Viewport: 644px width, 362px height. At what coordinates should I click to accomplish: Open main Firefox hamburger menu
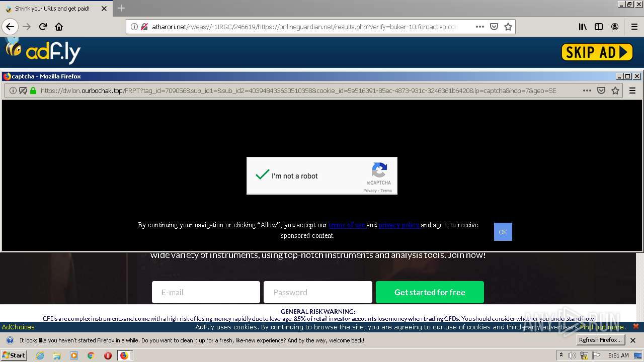click(634, 27)
